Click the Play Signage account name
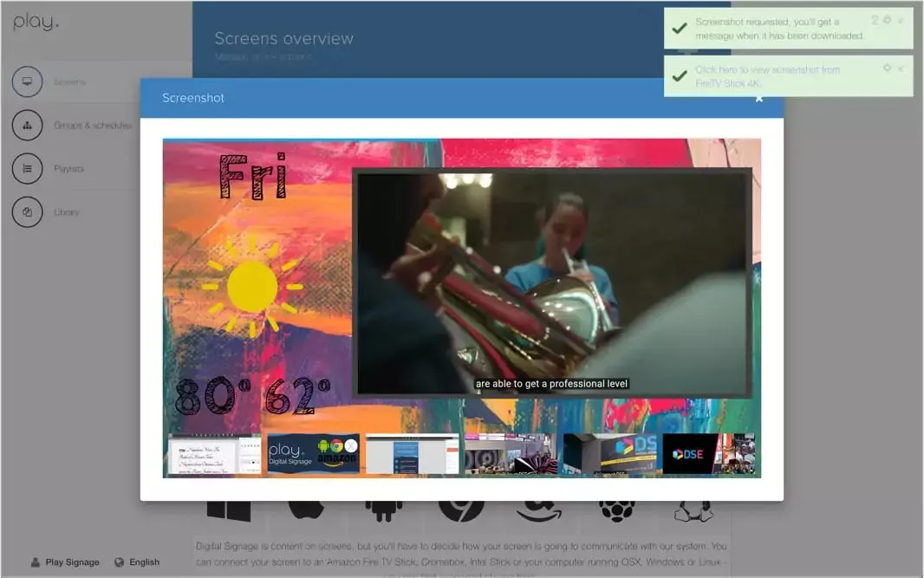The width and height of the screenshot is (924, 578). tap(72, 562)
